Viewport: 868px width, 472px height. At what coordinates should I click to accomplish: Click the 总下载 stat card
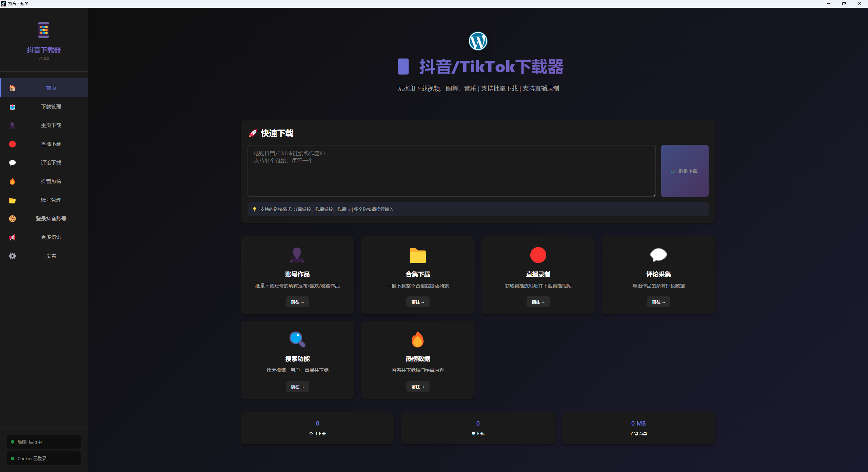coord(478,428)
